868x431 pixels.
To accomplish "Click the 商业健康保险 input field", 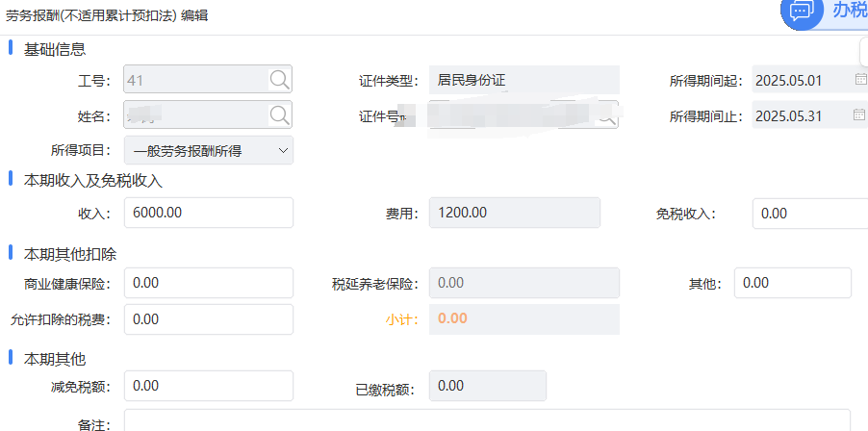I will (x=208, y=283).
